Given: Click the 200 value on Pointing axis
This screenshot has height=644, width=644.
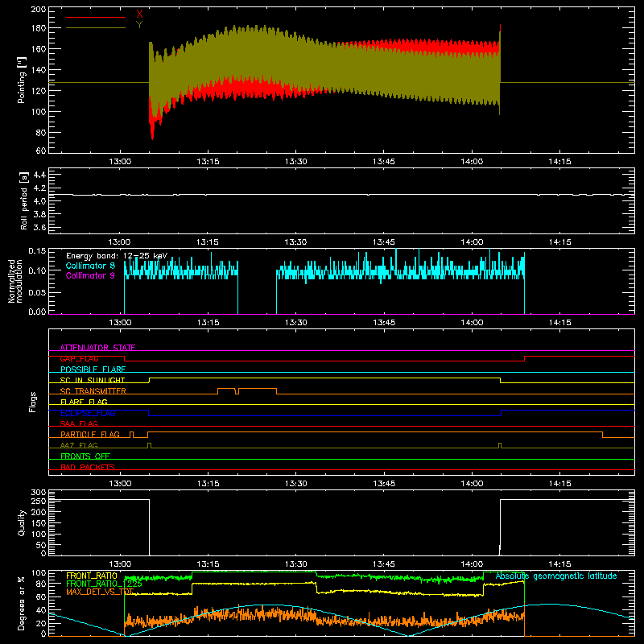Looking at the screenshot, I should tap(39, 10).
